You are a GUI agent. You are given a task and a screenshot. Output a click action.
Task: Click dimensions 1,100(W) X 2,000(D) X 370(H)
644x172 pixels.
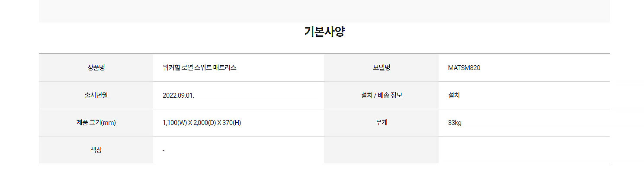[x=202, y=123]
